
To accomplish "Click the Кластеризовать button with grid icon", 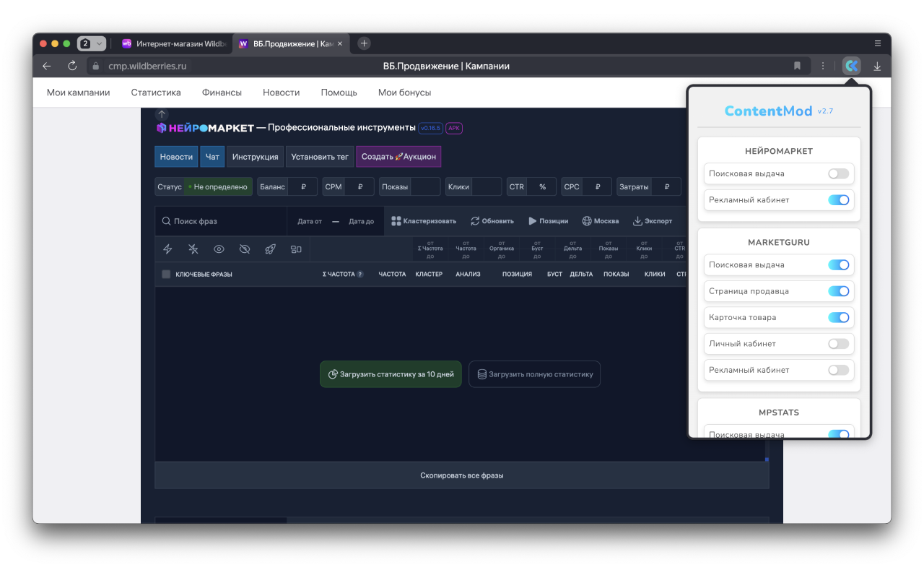I will [x=424, y=221].
